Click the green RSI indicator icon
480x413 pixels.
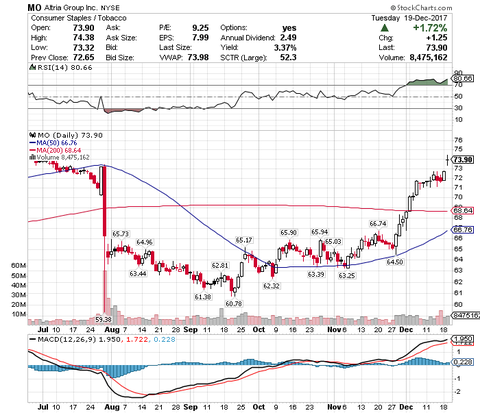click(x=32, y=67)
